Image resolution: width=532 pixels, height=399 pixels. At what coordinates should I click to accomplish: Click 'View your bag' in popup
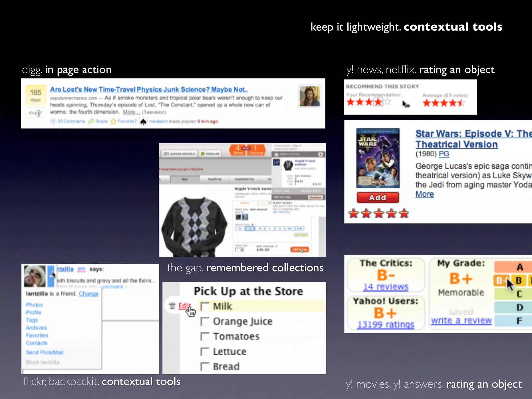pos(282,197)
